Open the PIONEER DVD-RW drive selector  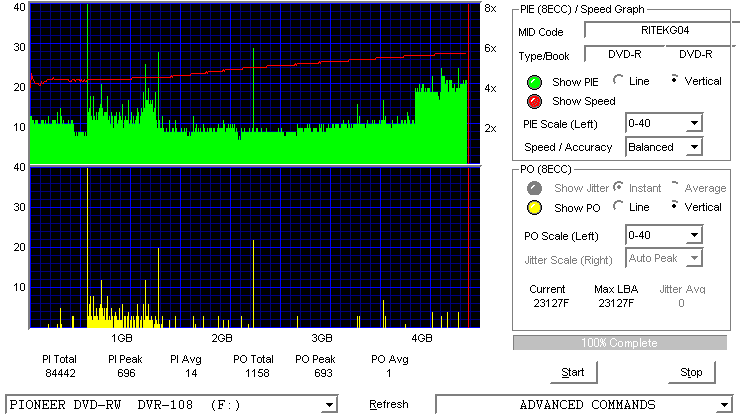tap(172, 405)
